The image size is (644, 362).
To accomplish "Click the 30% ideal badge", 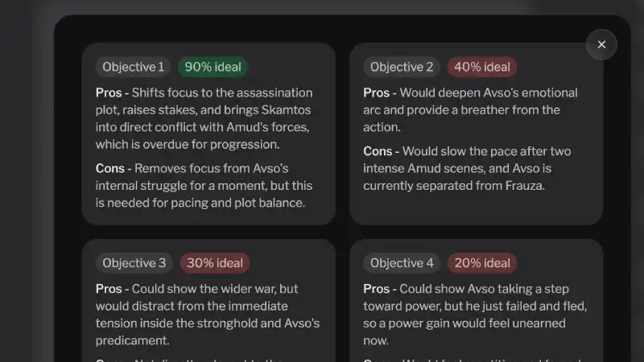I will (214, 263).
